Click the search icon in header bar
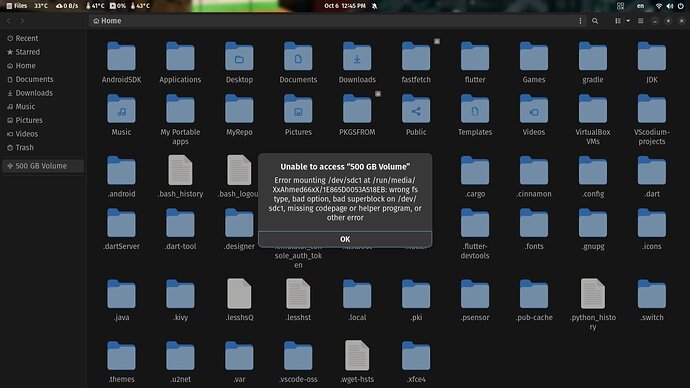 tap(595, 21)
